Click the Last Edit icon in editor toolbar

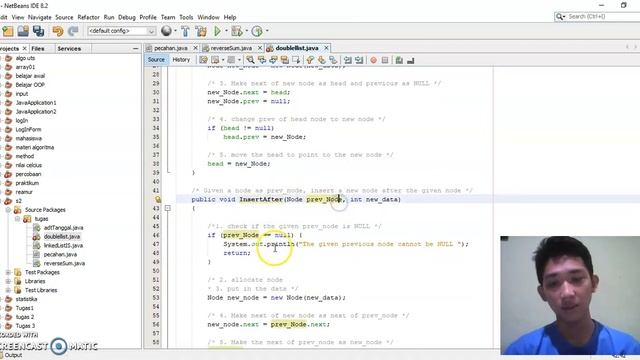click(203, 60)
